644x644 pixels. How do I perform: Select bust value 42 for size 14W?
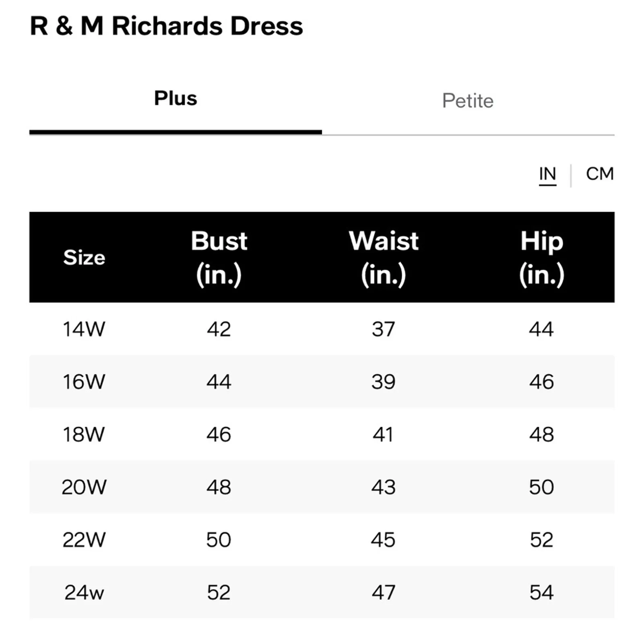[x=219, y=330]
